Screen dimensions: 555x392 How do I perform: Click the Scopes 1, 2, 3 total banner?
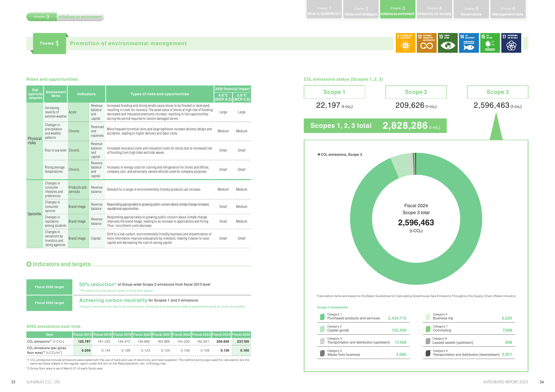pos(375,126)
